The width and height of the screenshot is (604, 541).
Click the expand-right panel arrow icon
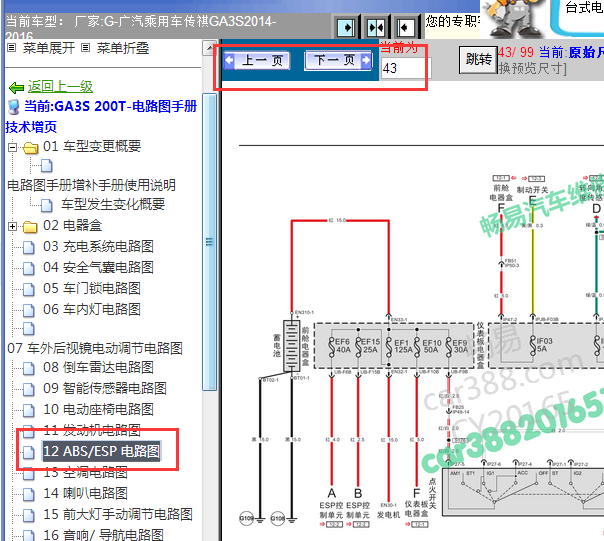(346, 28)
